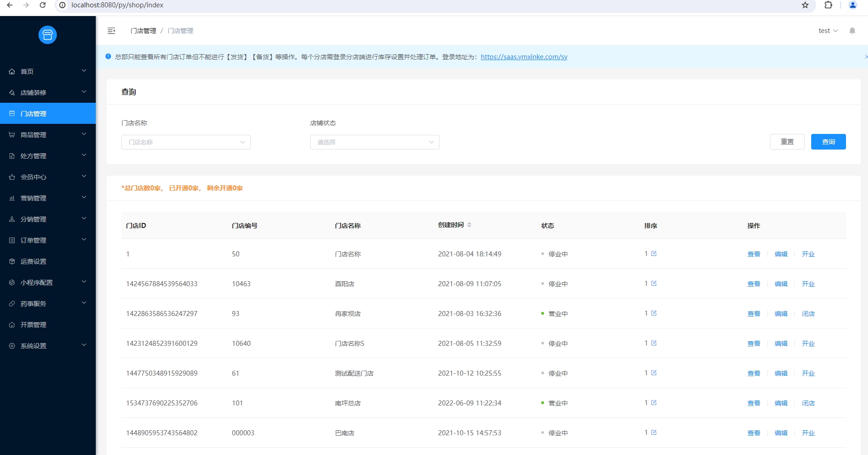Screen dimensions: 868x455
Task: Open 商品管理 sidebar menu
Action: 48,134
